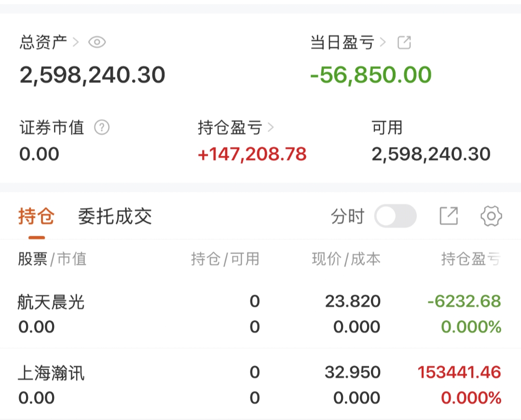
Task: Open the settings gear in holdings bar
Action: [491, 216]
